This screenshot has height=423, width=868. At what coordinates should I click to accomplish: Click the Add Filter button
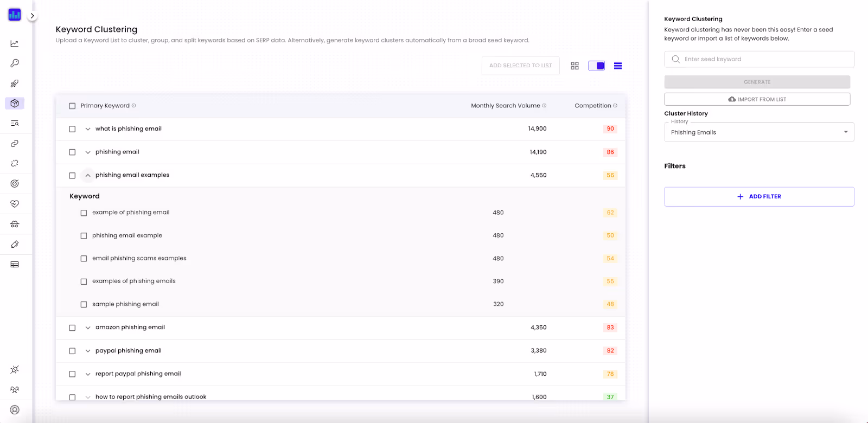[x=759, y=196]
